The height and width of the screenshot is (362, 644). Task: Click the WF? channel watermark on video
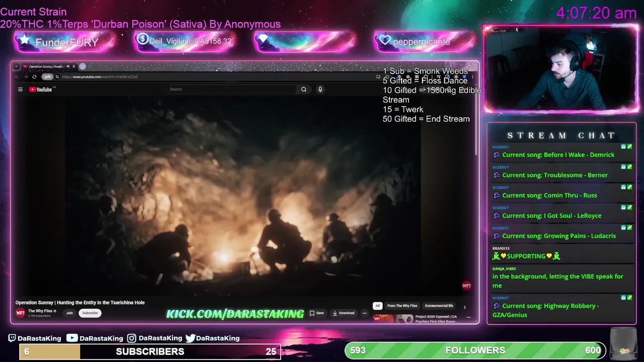(x=466, y=286)
